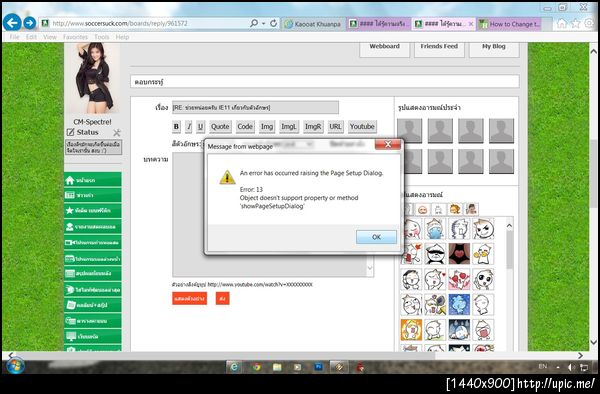This screenshot has height=394, width=600.
Task: Click the crossed tools icon beside Status
Action: pos(117,133)
